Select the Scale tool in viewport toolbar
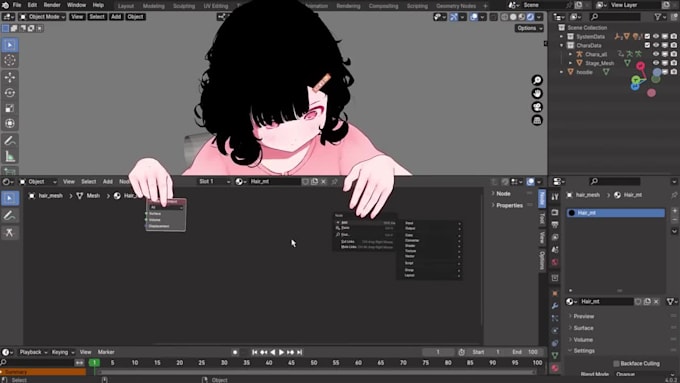This screenshot has height=383, width=680. point(10,108)
